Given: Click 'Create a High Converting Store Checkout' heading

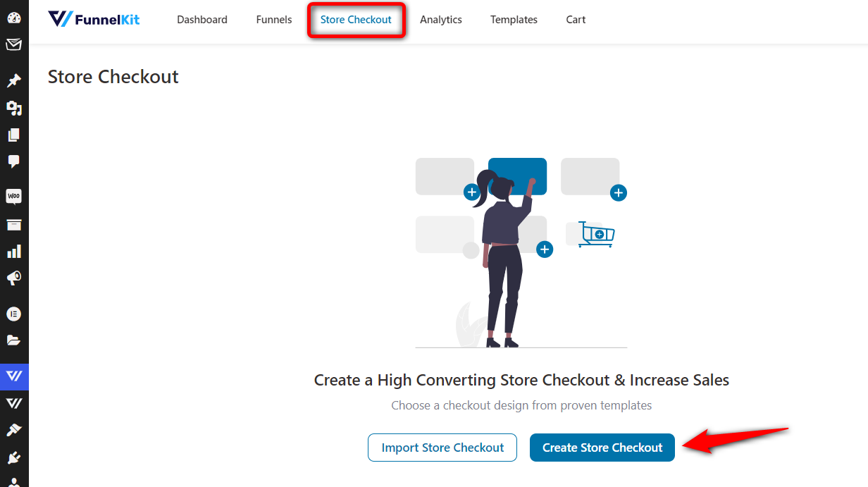Looking at the screenshot, I should click(521, 381).
